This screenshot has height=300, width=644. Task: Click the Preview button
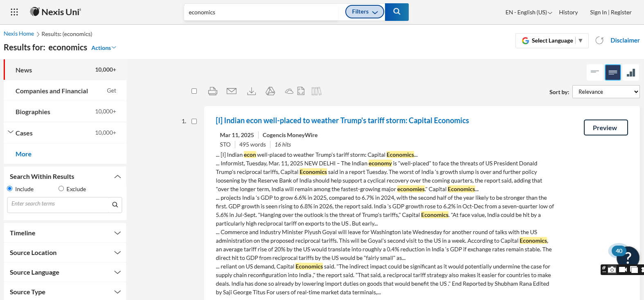tap(605, 128)
